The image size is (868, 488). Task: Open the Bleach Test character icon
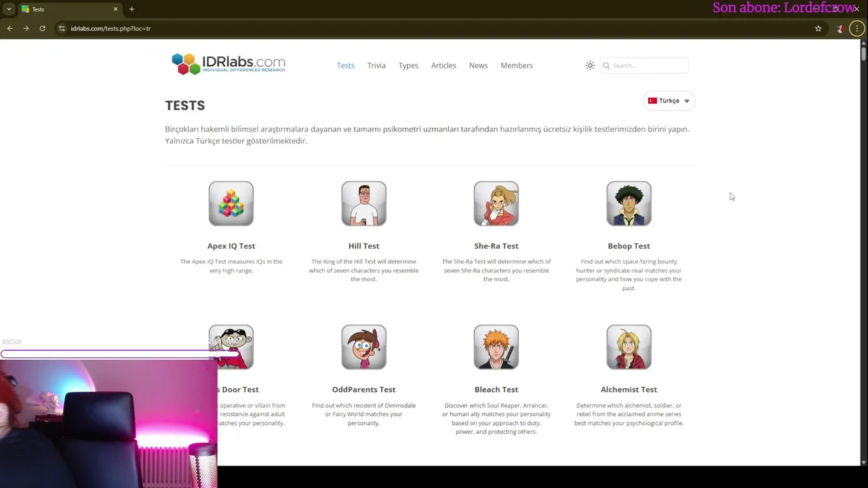(x=496, y=347)
